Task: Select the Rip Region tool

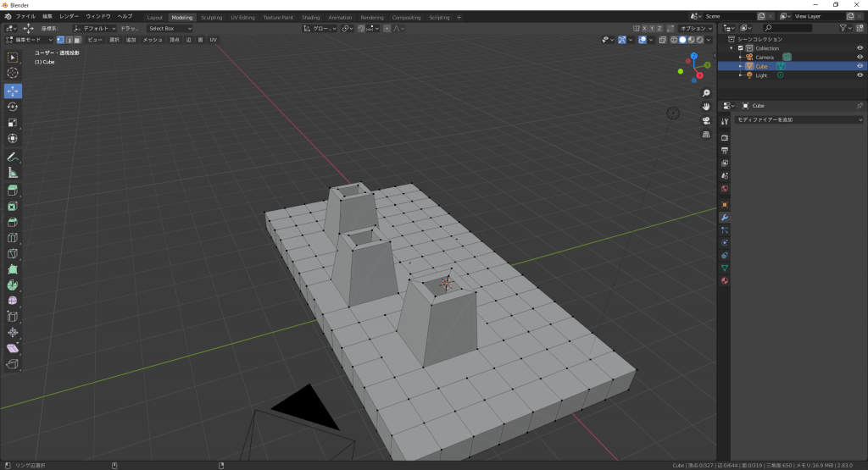Action: (12, 364)
